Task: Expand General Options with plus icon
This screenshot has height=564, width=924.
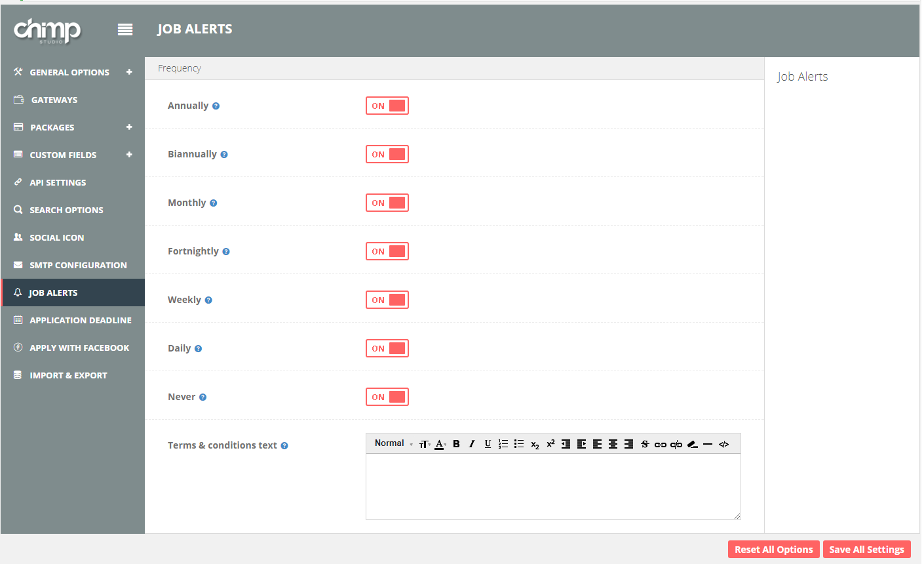Action: [129, 72]
